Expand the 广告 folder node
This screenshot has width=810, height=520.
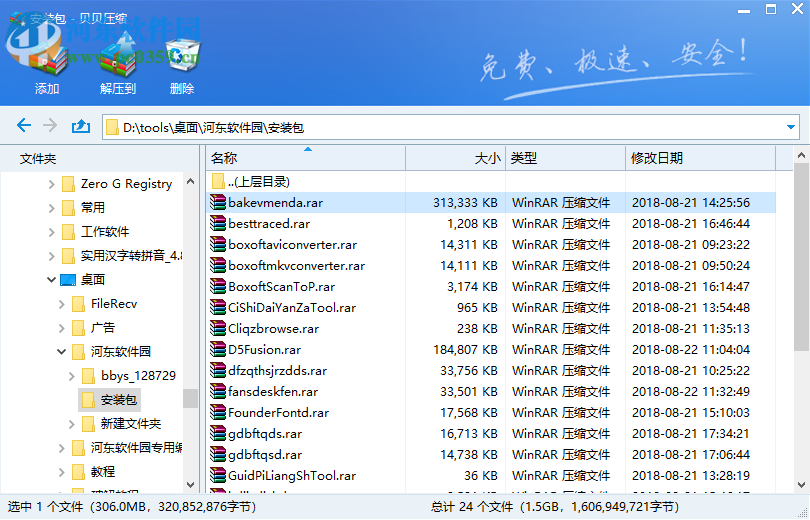[61, 328]
